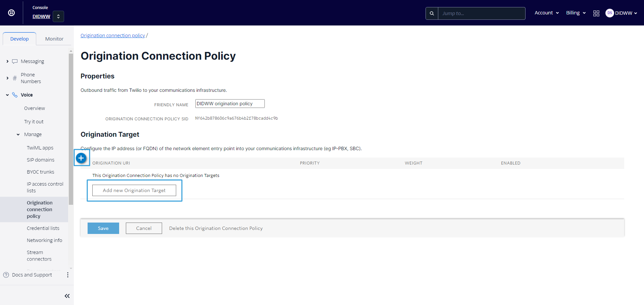Open SIP domains in sidebar
644x305 pixels.
pyautogui.click(x=41, y=160)
